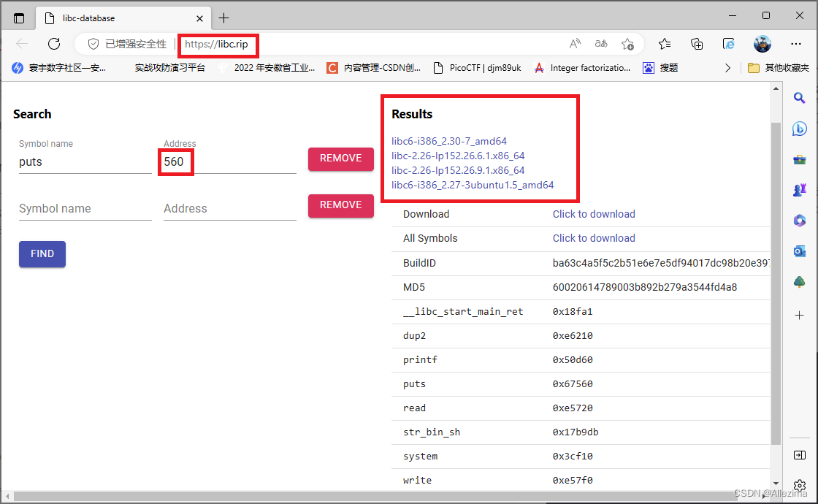
Task: Open sidebar settings with the gear icon
Action: tap(799, 485)
